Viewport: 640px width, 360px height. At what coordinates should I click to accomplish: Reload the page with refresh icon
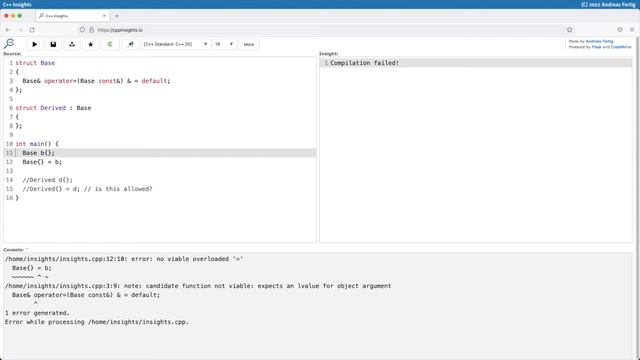(x=32, y=30)
